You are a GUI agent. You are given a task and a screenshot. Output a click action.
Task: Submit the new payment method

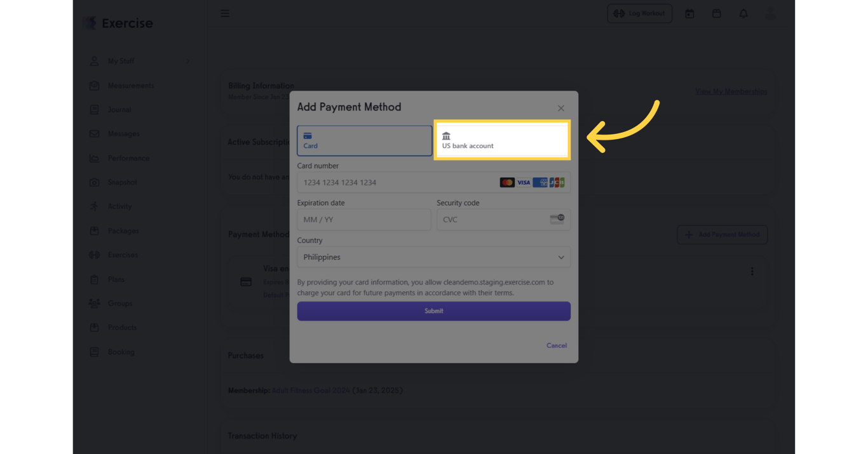pos(433,311)
